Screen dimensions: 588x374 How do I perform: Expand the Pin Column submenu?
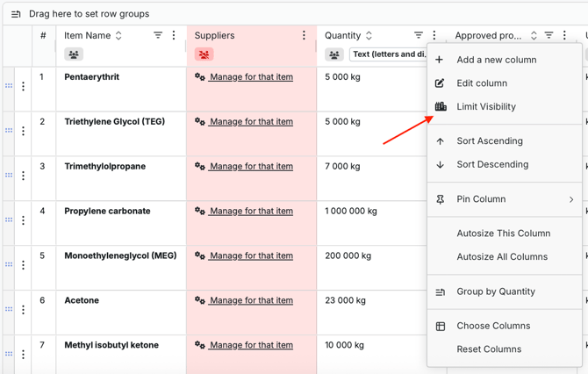(x=505, y=199)
